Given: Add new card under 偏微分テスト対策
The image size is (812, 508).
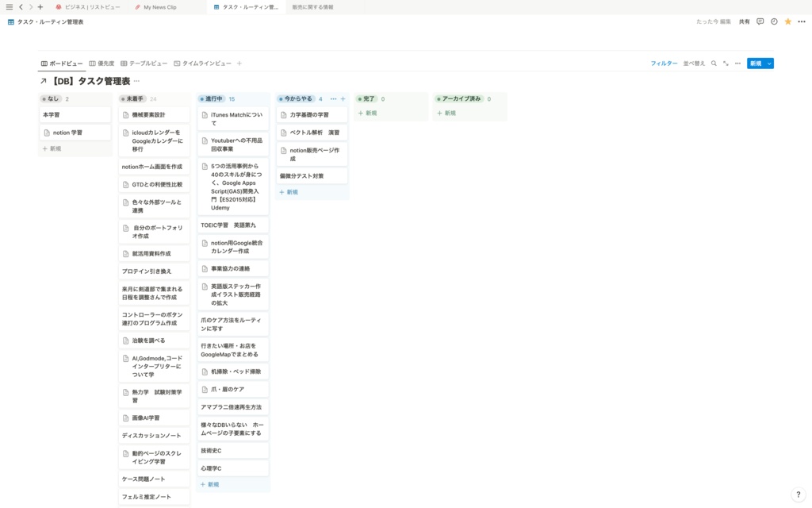Looking at the screenshot, I should point(289,192).
